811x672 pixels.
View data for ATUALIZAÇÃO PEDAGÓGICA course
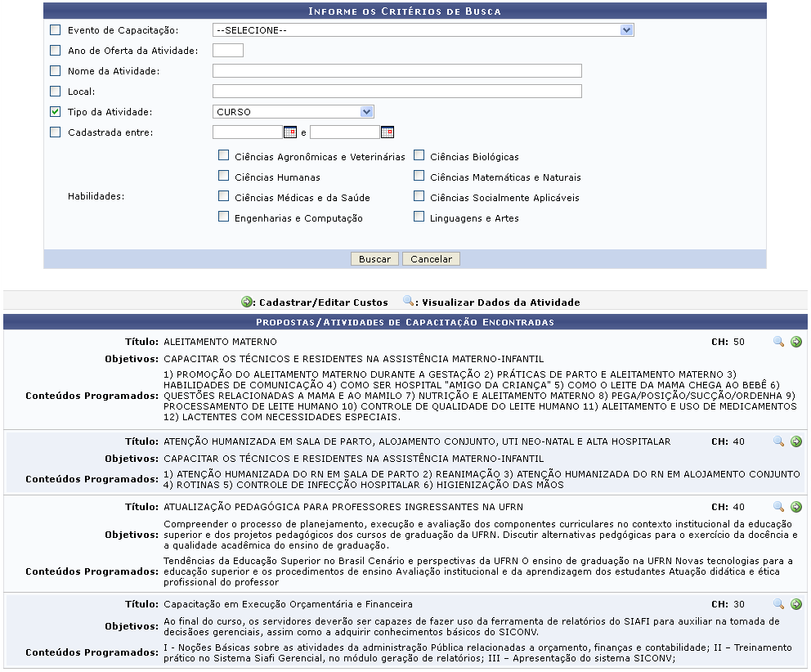(778, 507)
